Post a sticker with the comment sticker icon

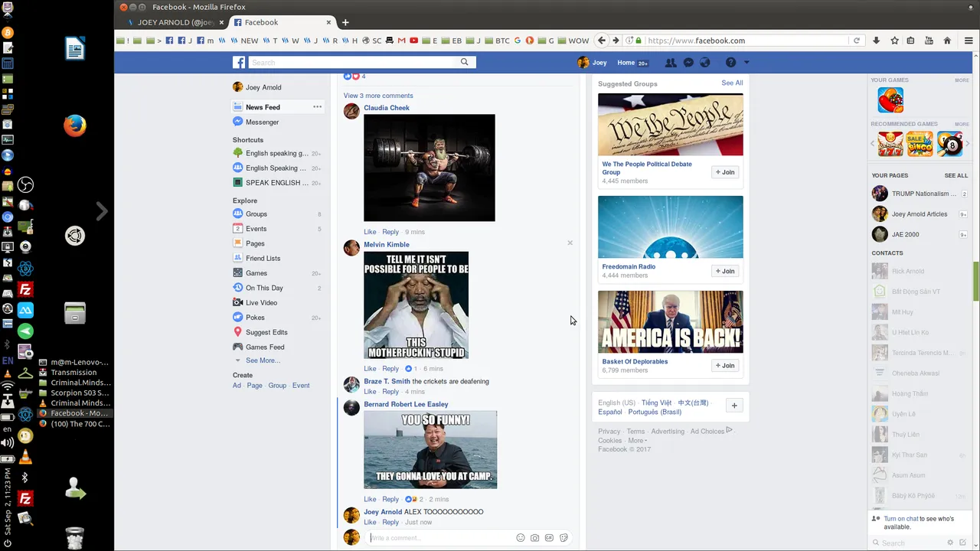tap(563, 538)
